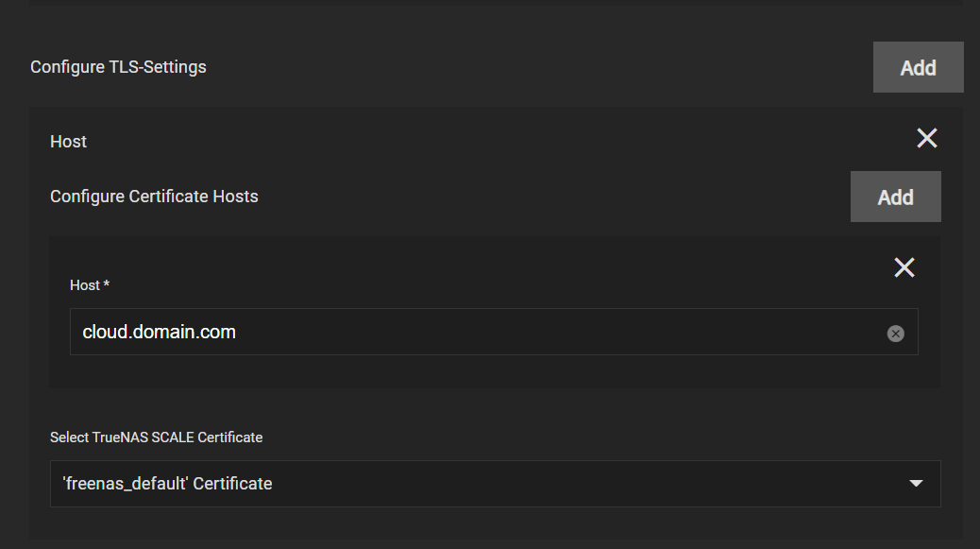Click the cloud.domain.com text in Host field
The height and width of the screenshot is (549, 980).
point(159,332)
